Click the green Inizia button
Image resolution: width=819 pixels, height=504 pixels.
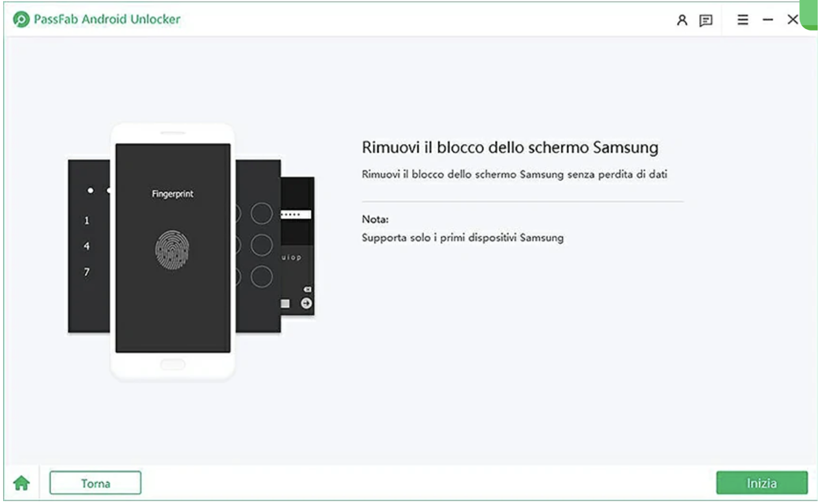762,483
